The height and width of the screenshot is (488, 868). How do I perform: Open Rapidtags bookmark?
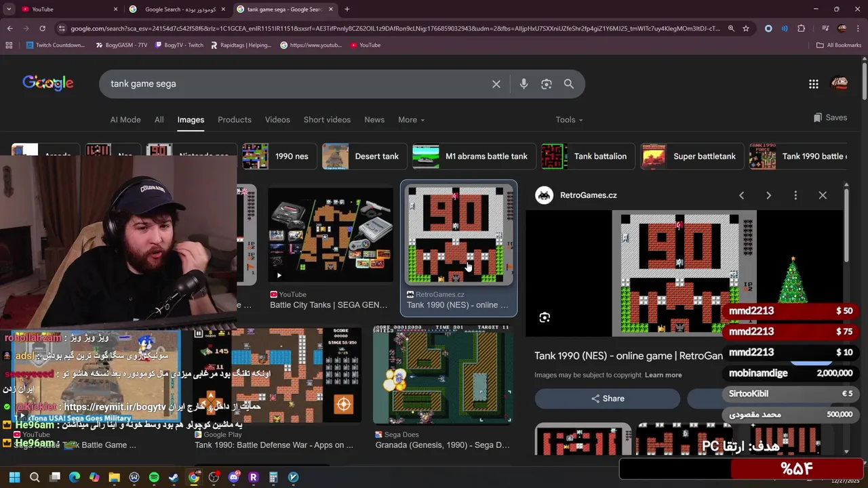pos(241,45)
